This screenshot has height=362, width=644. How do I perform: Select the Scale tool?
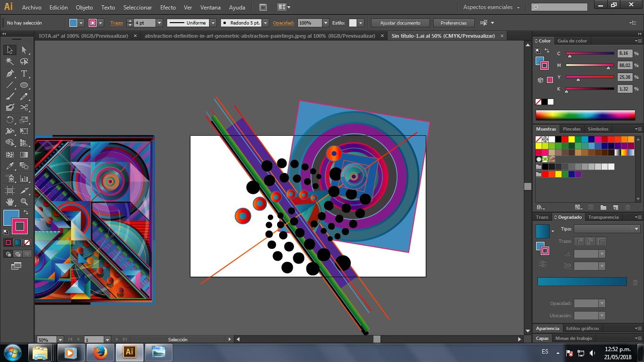[x=24, y=120]
